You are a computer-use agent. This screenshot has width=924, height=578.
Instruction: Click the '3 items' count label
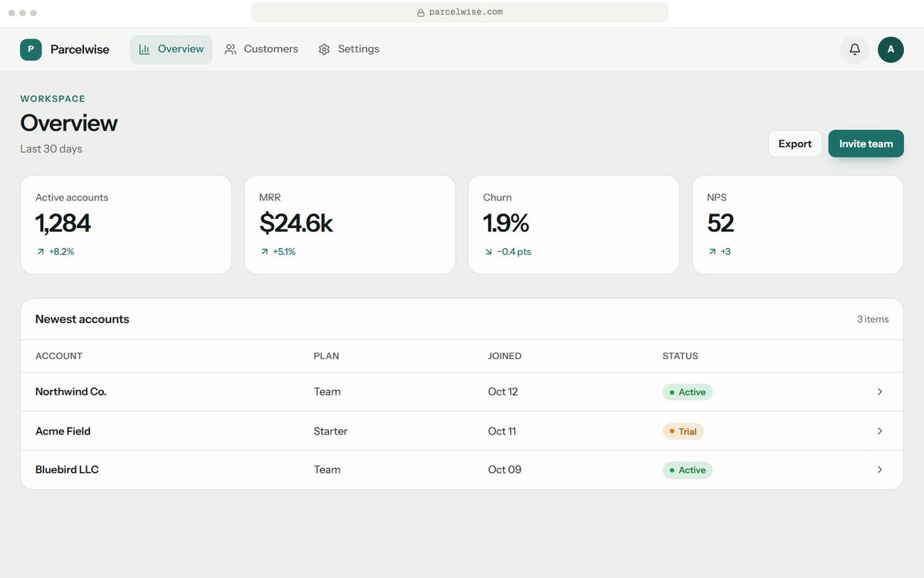872,319
